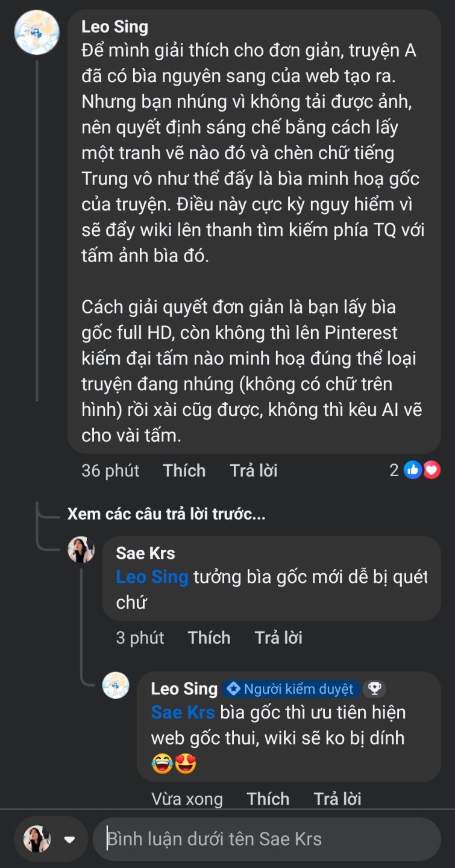Like Leo Sing's latest reply
Screen dimensions: 455x868
point(268,799)
